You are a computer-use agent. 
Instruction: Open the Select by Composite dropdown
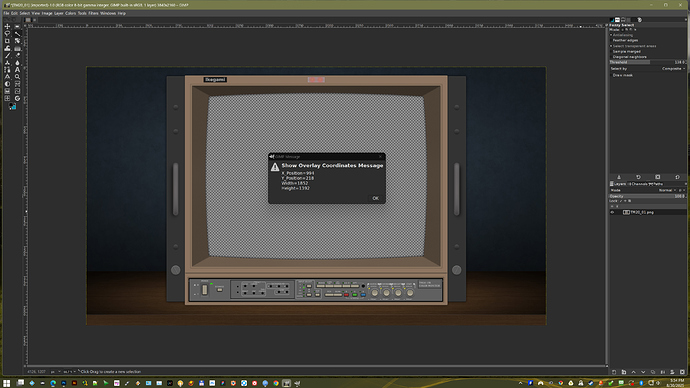pyautogui.click(x=673, y=69)
